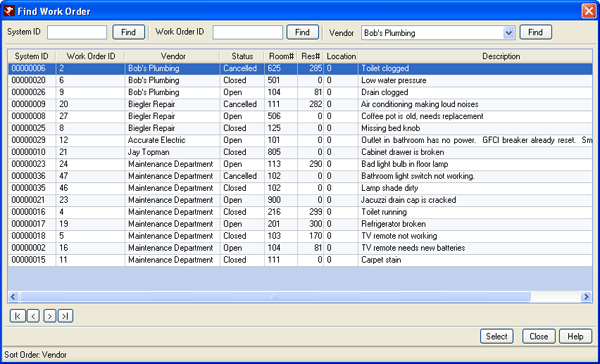Click the Work Order ID input field
600x364 pixels.
248,33
